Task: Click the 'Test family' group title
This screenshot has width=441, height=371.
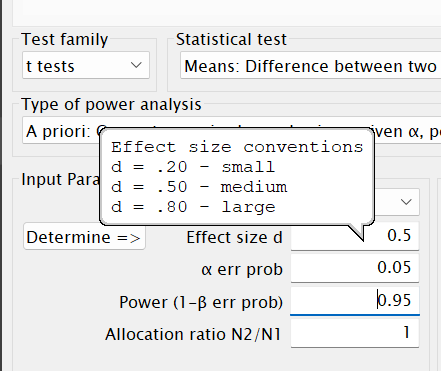Action: (65, 39)
